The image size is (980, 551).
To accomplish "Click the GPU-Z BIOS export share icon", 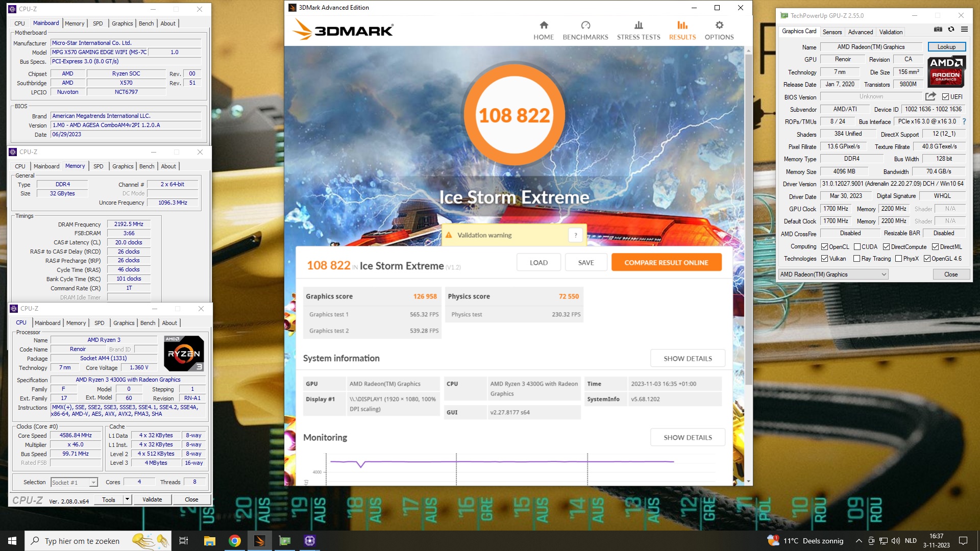I will tap(931, 96).
